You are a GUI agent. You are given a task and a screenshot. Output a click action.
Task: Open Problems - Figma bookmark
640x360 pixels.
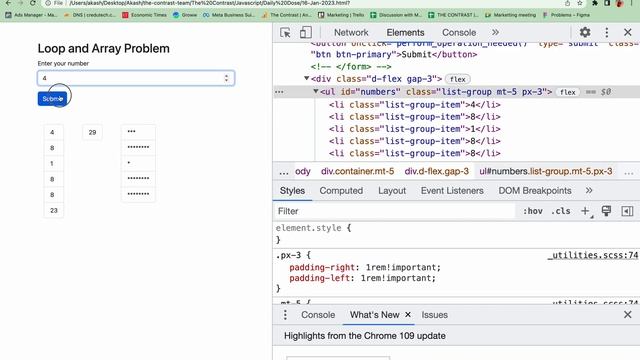click(566, 15)
